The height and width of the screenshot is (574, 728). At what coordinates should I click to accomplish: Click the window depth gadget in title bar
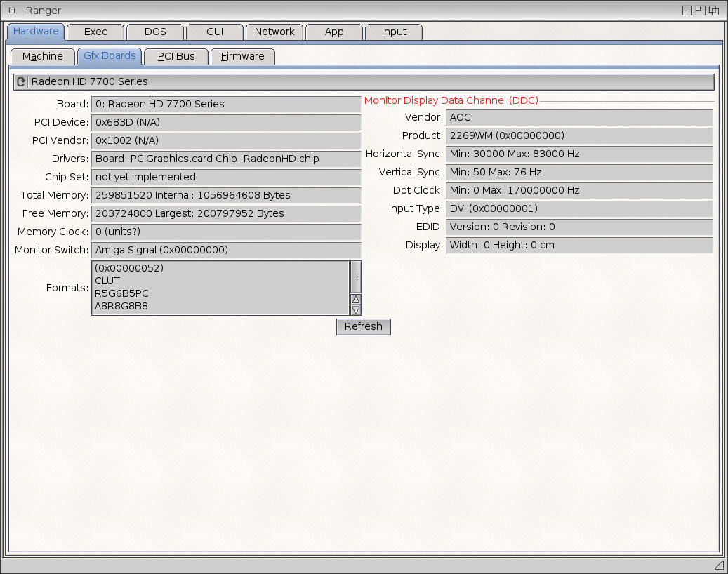tap(713, 11)
